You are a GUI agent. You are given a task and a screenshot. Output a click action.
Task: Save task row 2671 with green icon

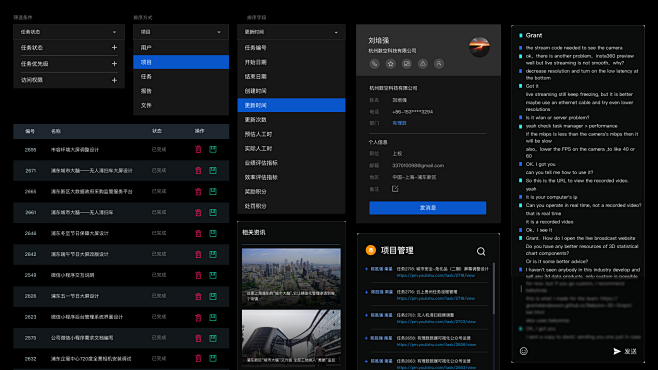[x=213, y=170]
